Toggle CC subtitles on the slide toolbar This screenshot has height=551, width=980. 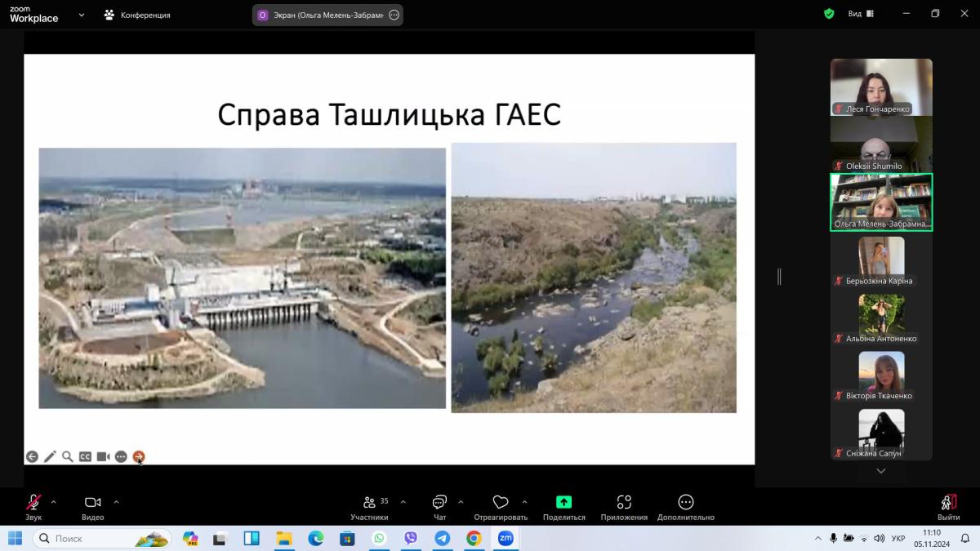(x=85, y=457)
